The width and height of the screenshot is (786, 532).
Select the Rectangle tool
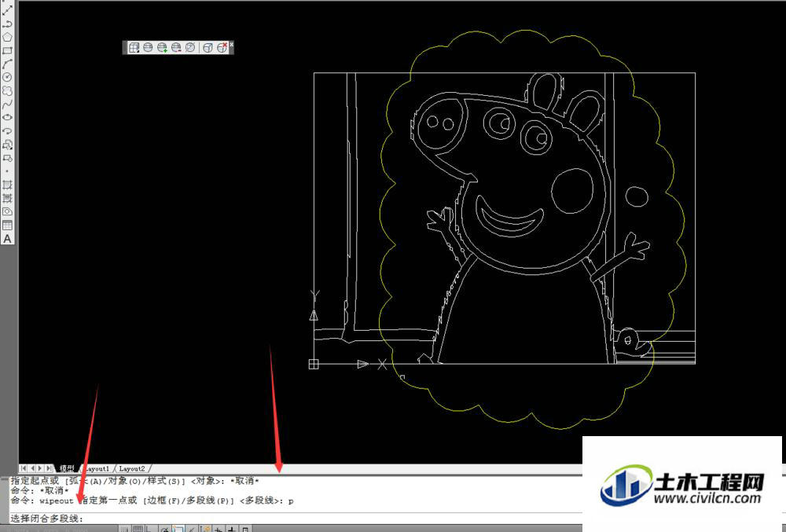[x=7, y=50]
